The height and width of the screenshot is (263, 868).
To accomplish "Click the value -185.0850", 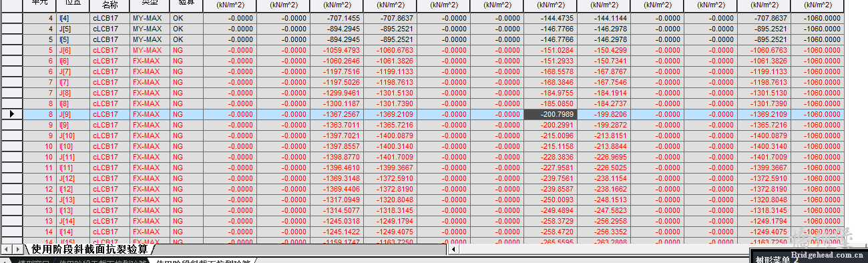I will (x=550, y=103).
